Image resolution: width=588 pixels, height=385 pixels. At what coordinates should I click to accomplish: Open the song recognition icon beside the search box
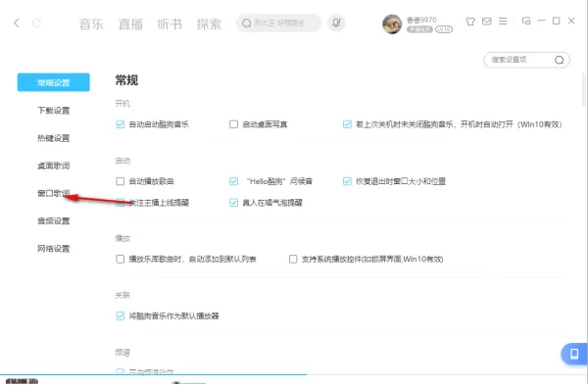(336, 23)
